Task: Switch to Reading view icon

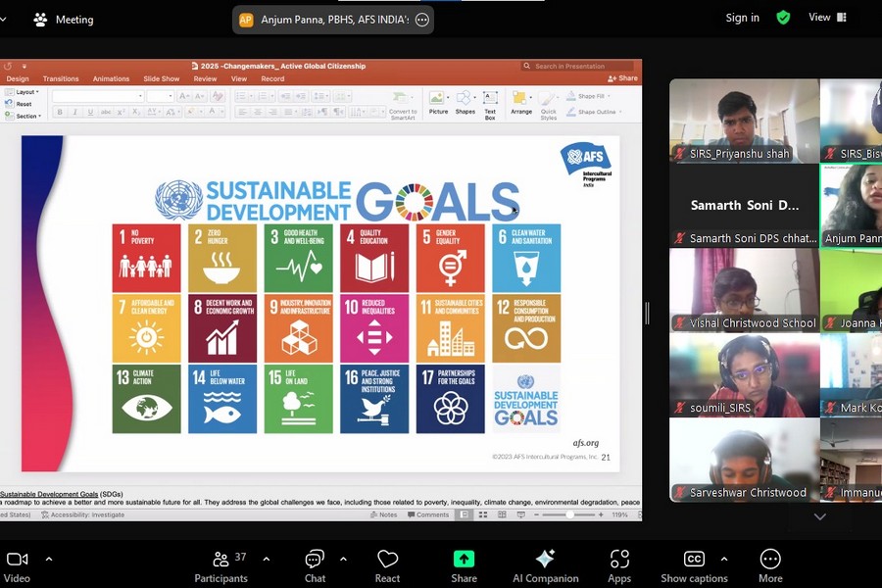Action: point(503,514)
